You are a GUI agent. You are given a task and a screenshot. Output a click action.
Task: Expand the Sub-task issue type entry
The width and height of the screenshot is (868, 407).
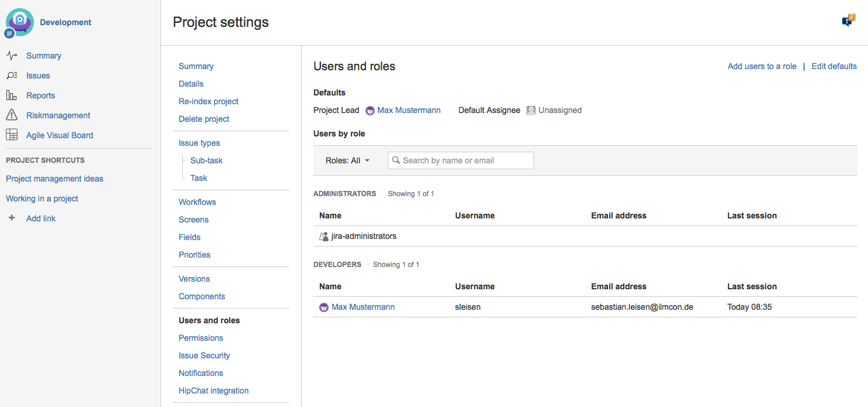point(206,160)
